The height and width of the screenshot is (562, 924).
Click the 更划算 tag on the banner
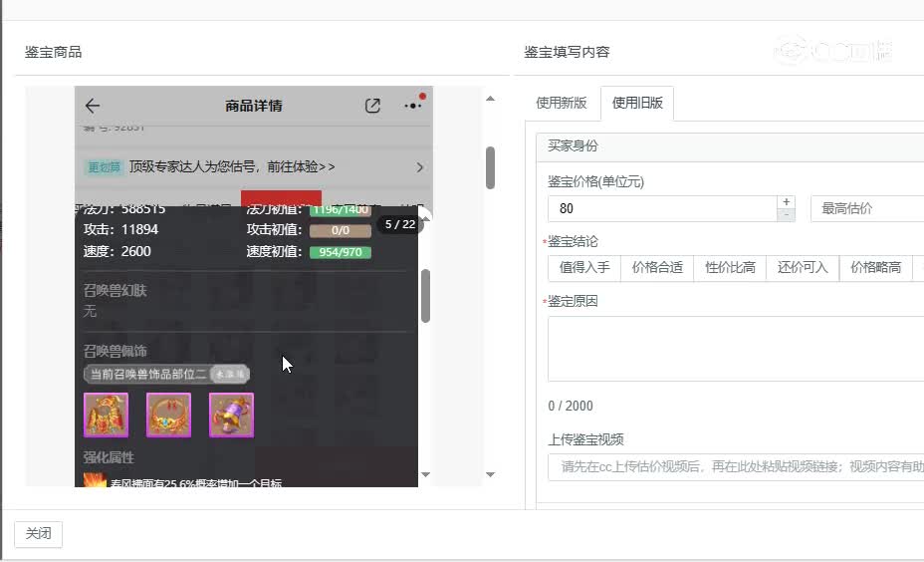[104, 167]
